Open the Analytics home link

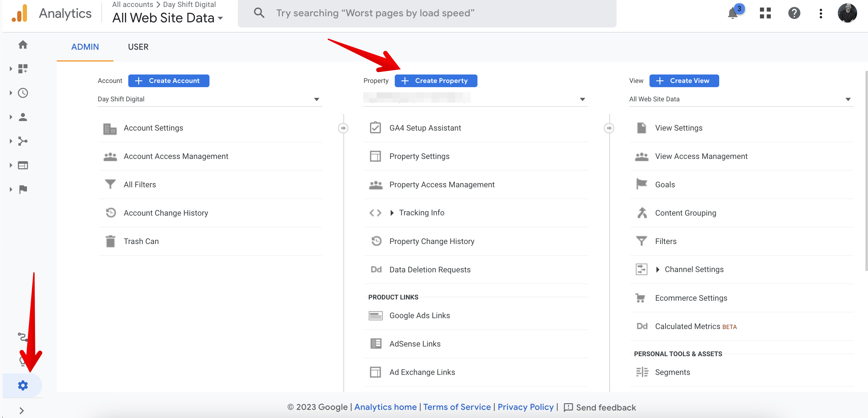[385, 407]
